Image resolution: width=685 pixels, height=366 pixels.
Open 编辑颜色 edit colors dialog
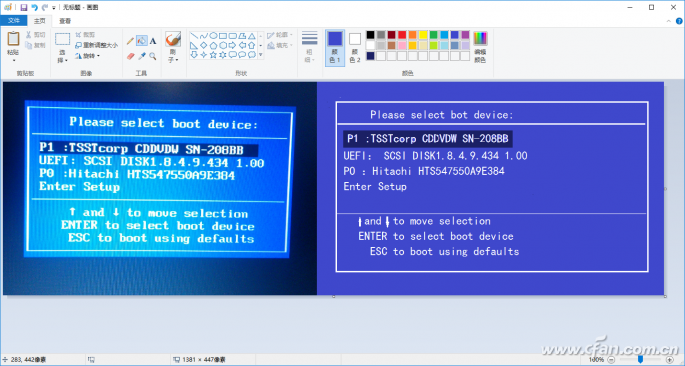(x=480, y=47)
